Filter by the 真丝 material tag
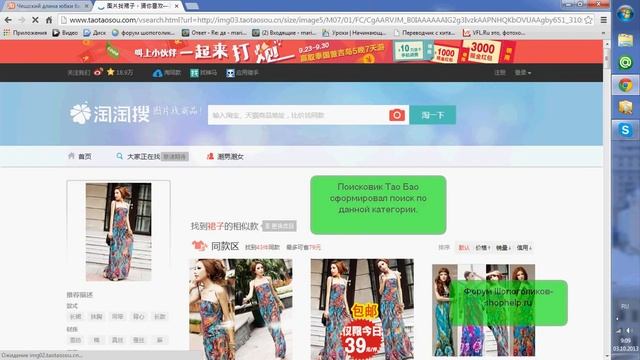The width and height of the screenshot is (640, 360). tap(118, 340)
